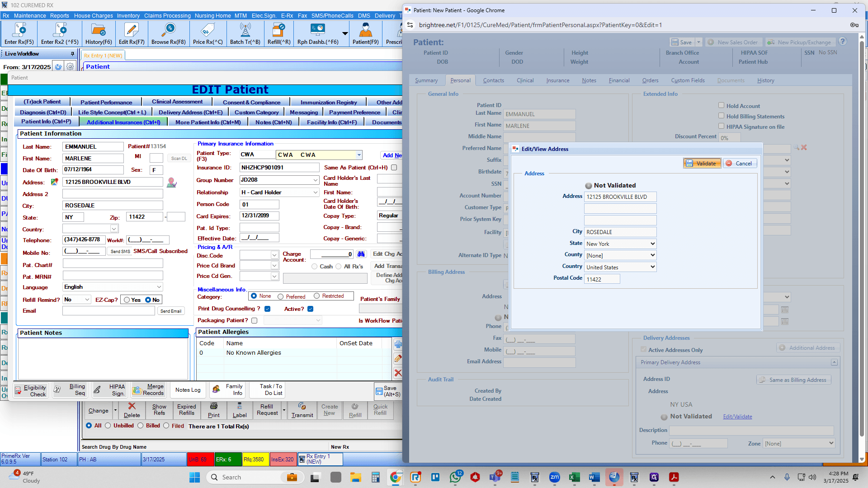
Task: Open Enter Rx2 toolbar icon
Action: tap(60, 34)
